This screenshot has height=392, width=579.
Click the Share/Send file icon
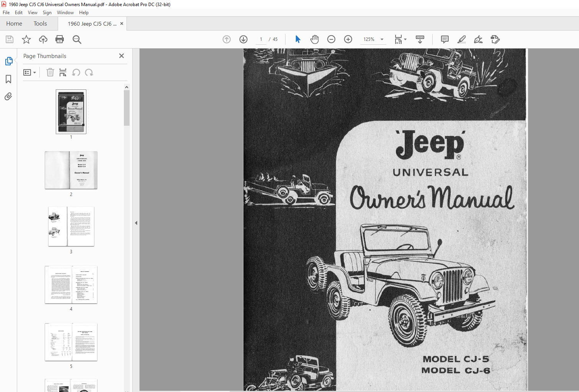495,39
